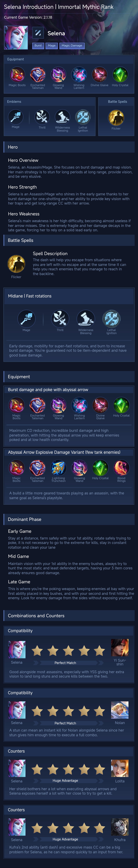Open the Yi Sun-shin hero portrait

coord(120,648)
